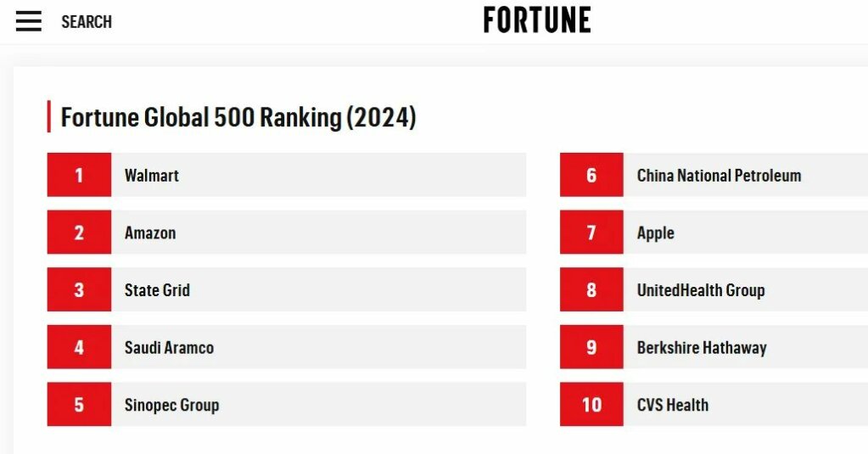Screen dimensions: 868x454
Task: Click the red rank 5 badge
Action: (79, 405)
